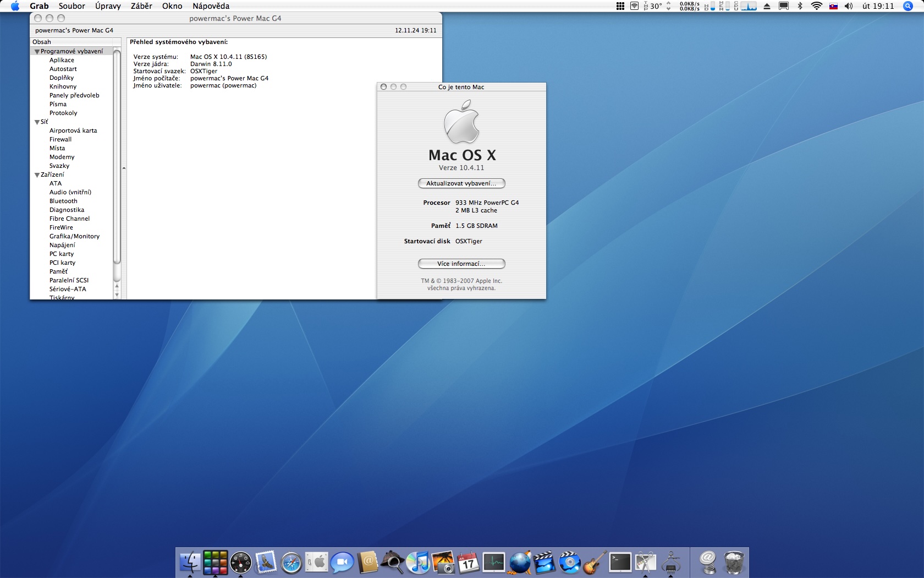
Task: Select Airportová karta in sidebar
Action: 73,130
